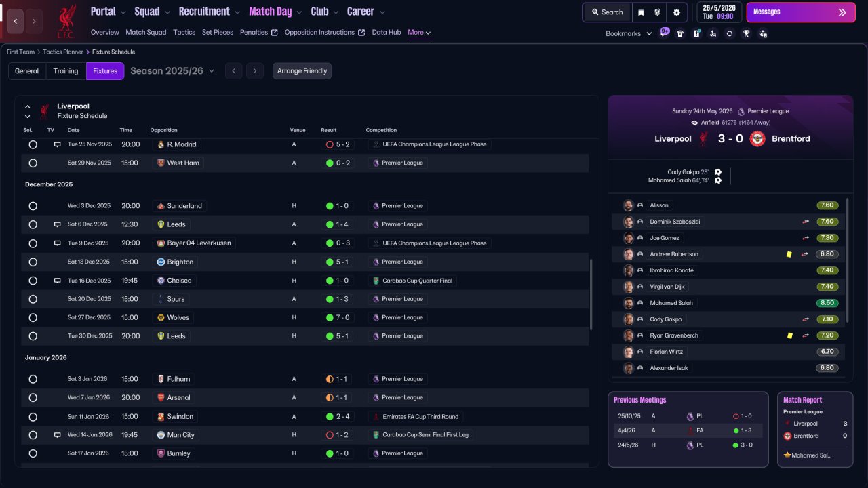
Task: Select the Man City fixture radio button
Action: tap(33, 435)
